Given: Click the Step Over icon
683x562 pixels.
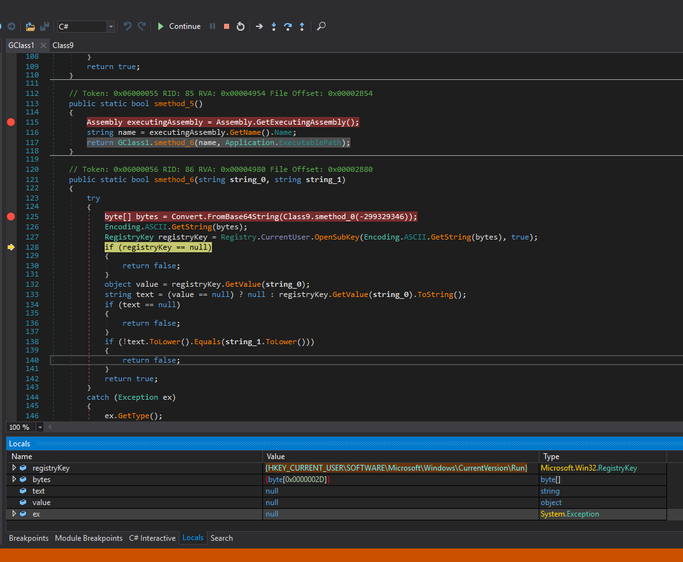Looking at the screenshot, I should pyautogui.click(x=288, y=26).
